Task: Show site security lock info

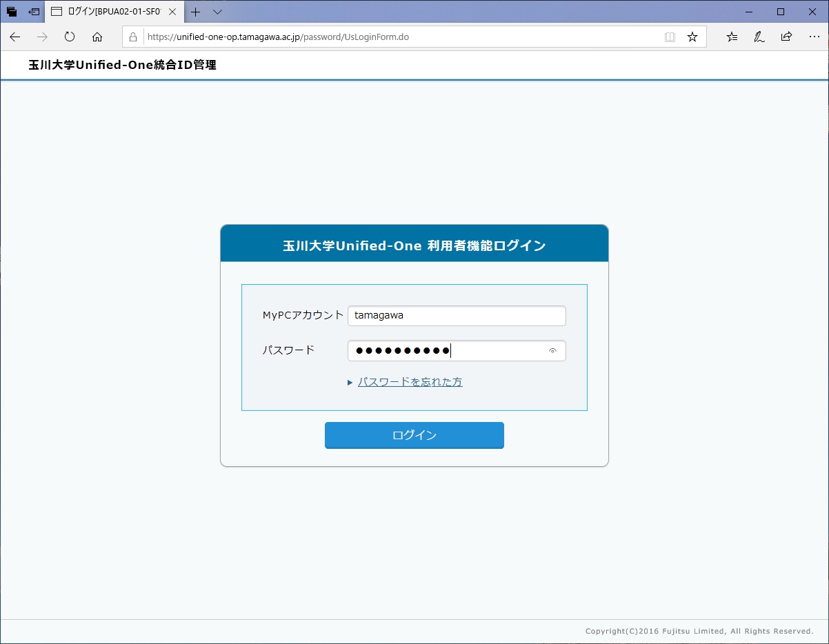Action: (134, 37)
